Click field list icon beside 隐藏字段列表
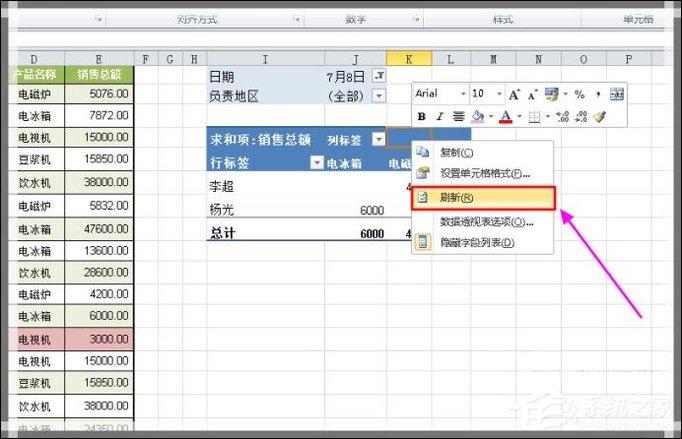This screenshot has height=439, width=682. 422,242
